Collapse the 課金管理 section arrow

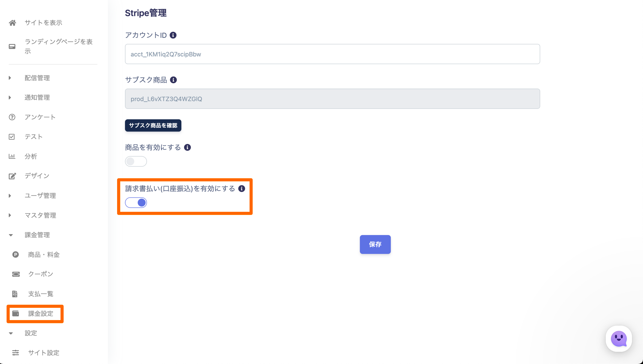[x=11, y=235]
